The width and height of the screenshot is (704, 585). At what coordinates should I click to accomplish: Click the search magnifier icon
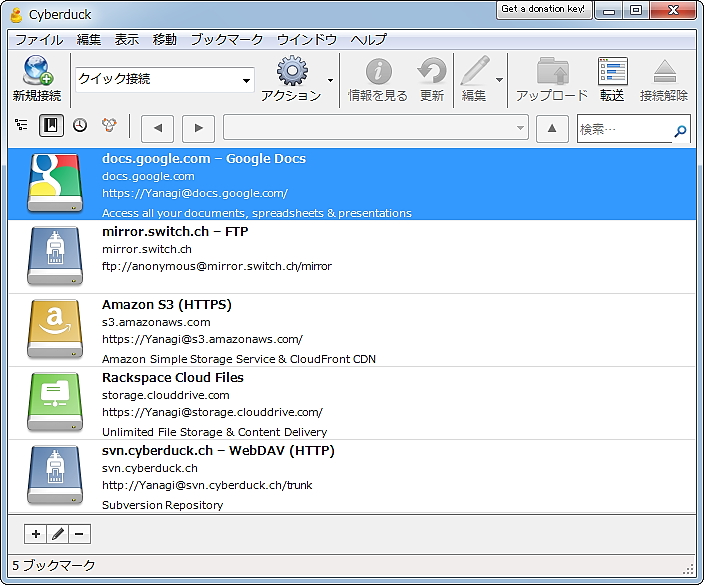coord(680,131)
